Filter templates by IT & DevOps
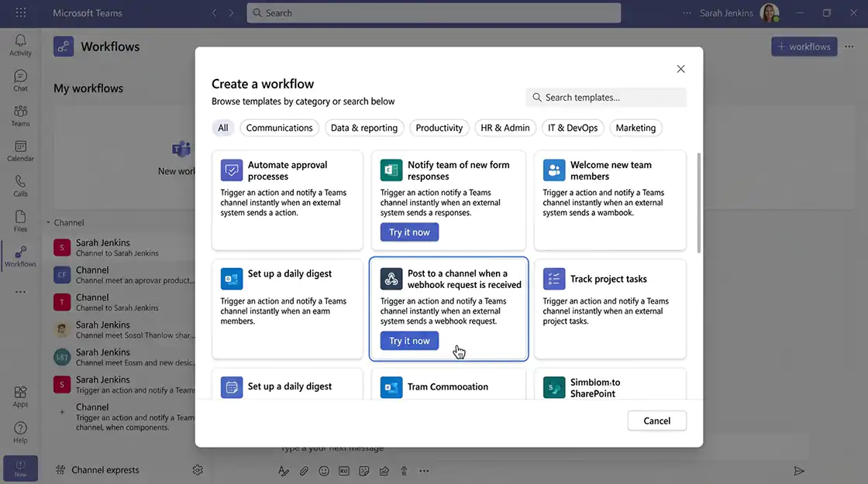The height and width of the screenshot is (484, 868). coord(573,128)
